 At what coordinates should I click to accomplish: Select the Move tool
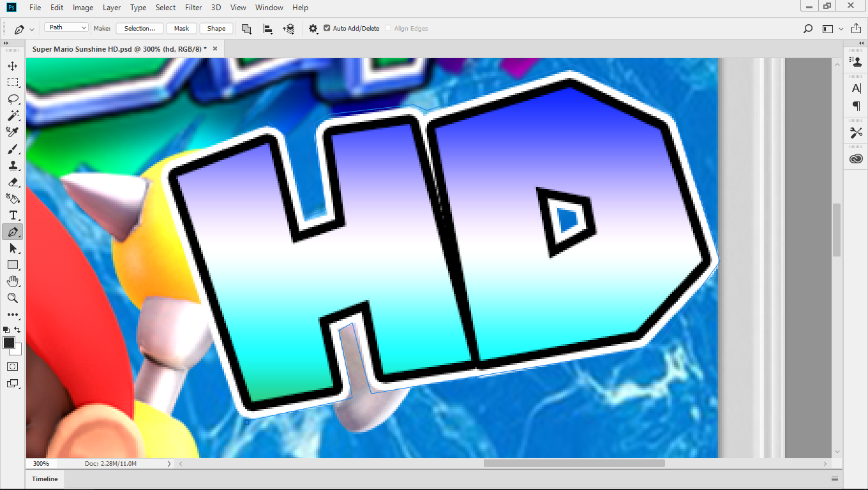(x=13, y=66)
